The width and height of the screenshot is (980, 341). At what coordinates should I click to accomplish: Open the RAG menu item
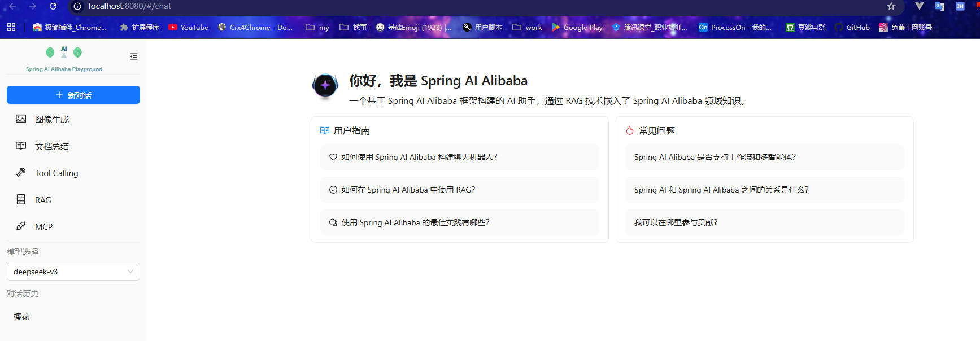(73, 200)
